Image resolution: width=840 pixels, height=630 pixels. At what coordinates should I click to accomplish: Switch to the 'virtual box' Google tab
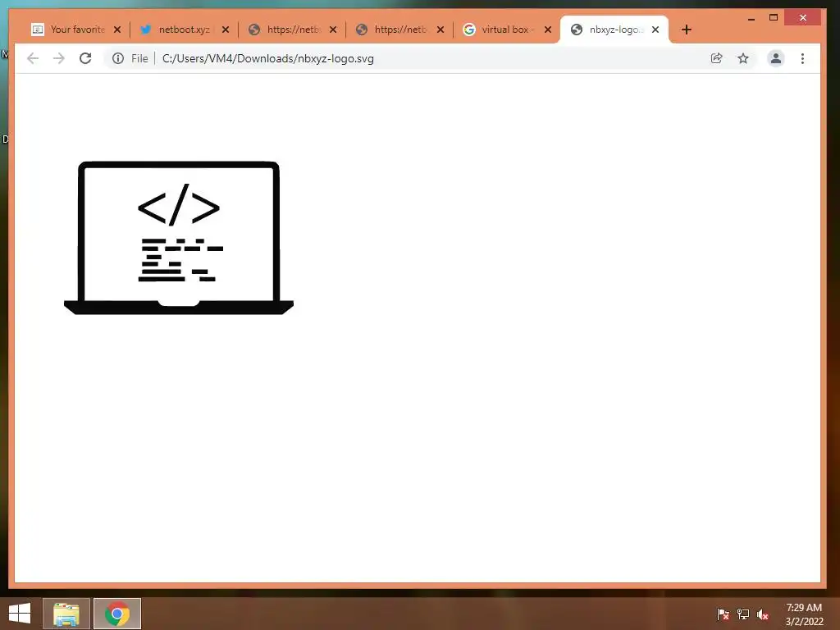click(x=498, y=30)
